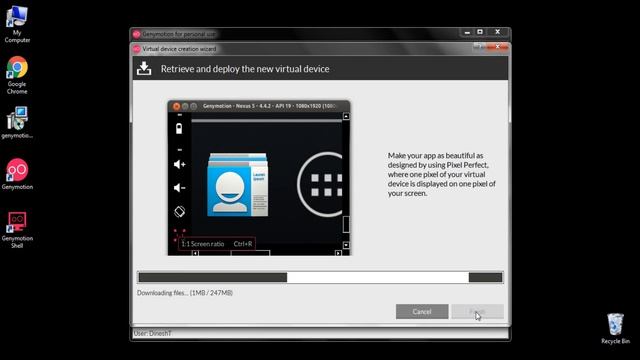Click the retrieve and deploy download icon
Screen dimensions: 640x360
(144, 68)
